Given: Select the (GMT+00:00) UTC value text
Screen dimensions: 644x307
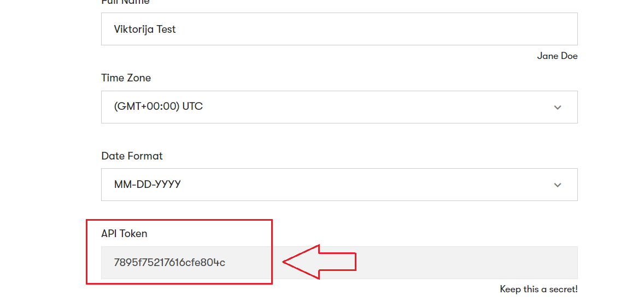Looking at the screenshot, I should pyautogui.click(x=158, y=107).
